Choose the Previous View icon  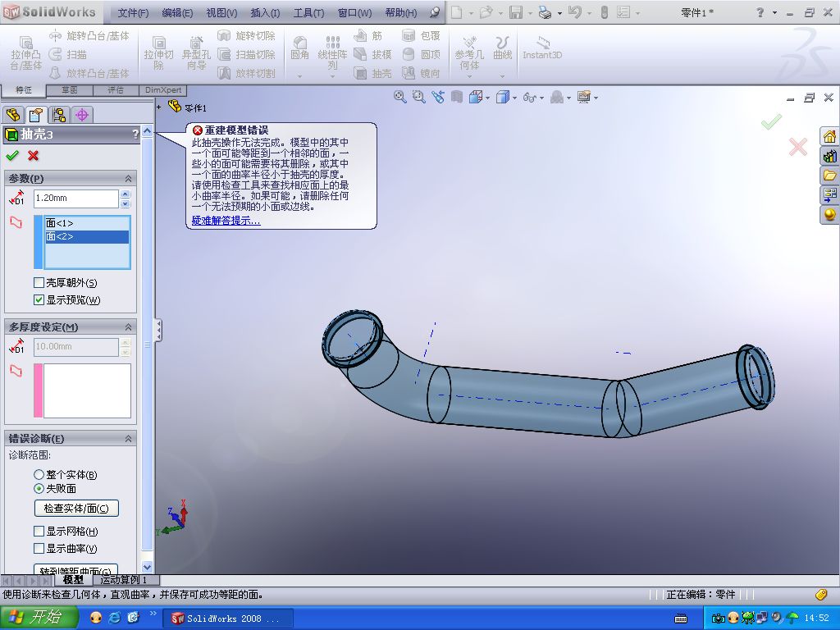click(438, 97)
